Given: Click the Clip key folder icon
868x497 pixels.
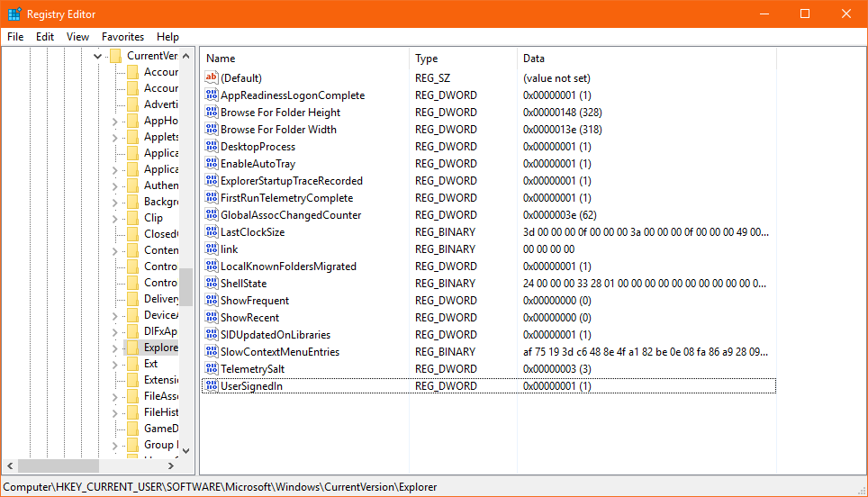Looking at the screenshot, I should pyautogui.click(x=133, y=218).
